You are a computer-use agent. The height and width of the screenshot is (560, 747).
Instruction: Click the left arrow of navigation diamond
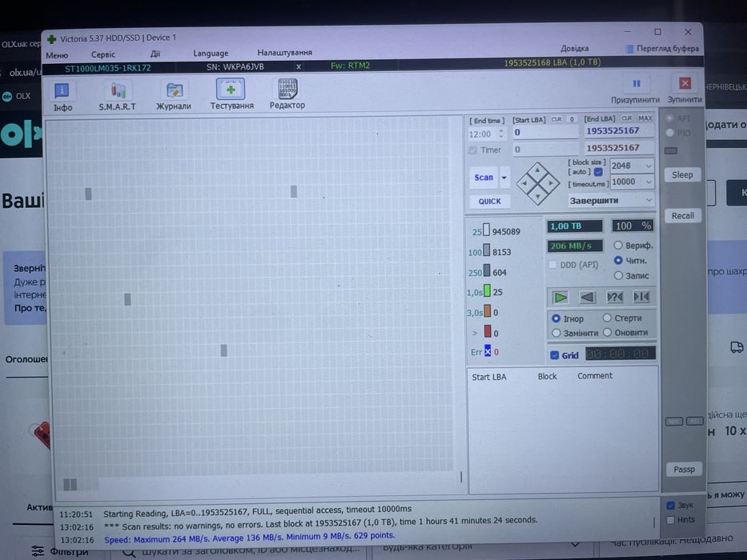(524, 184)
